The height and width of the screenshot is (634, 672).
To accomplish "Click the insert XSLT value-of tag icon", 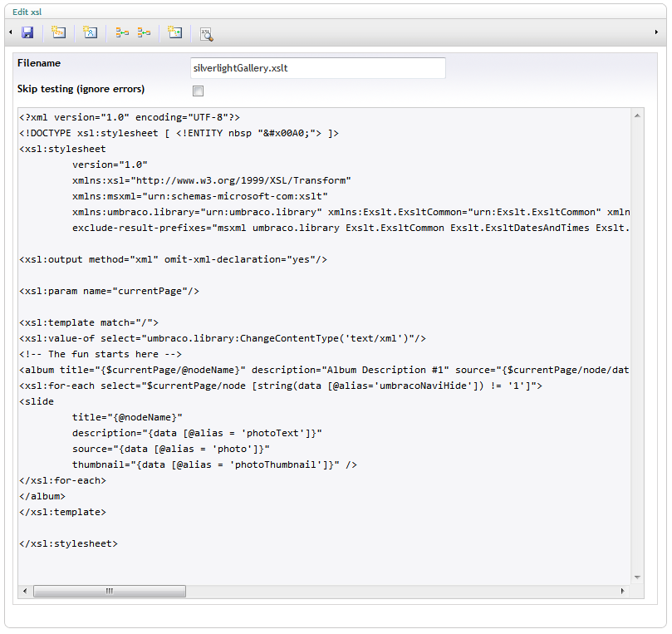I will coord(58,32).
